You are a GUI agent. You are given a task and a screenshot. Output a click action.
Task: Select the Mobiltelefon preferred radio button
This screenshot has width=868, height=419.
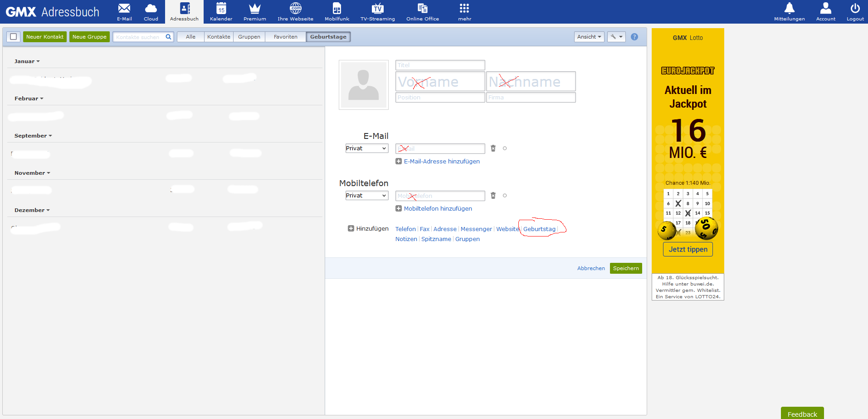(505, 196)
